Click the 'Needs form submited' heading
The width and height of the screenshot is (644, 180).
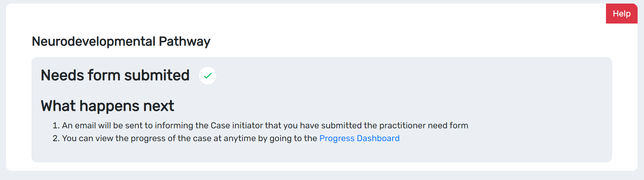click(x=115, y=76)
